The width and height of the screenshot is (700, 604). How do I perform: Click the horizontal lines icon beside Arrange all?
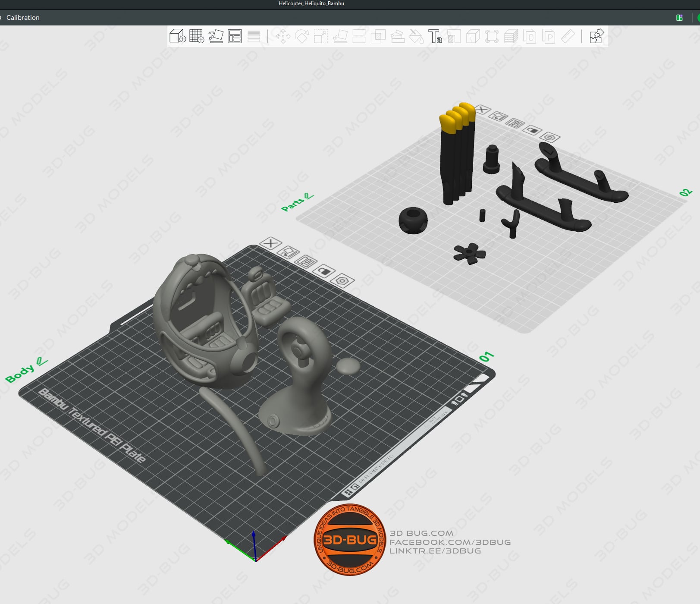pyautogui.click(x=254, y=36)
